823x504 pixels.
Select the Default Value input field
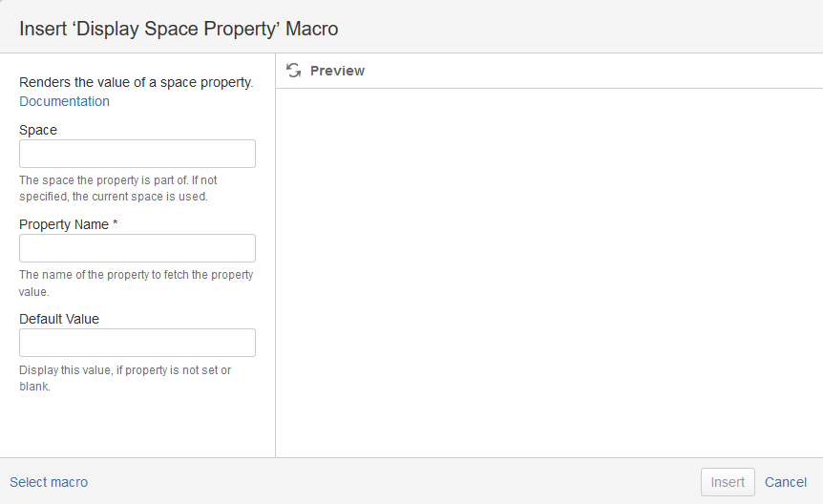pyautogui.click(x=137, y=343)
